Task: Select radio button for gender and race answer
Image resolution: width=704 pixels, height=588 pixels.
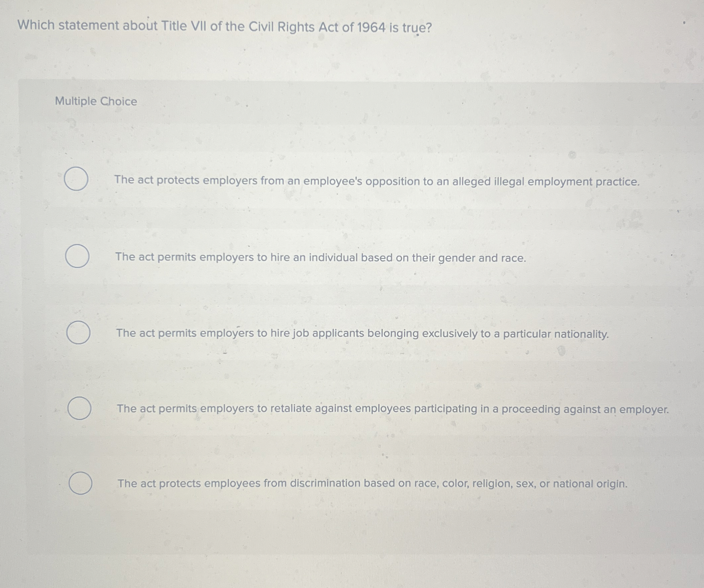Action: [77, 256]
